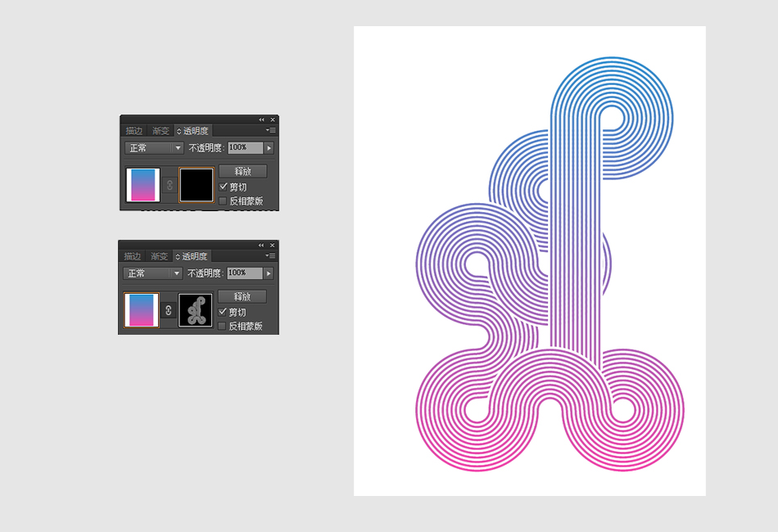Uncheck 剪切 checkbox in lower panel
Viewport: 778px width, 532px height.
click(222, 312)
